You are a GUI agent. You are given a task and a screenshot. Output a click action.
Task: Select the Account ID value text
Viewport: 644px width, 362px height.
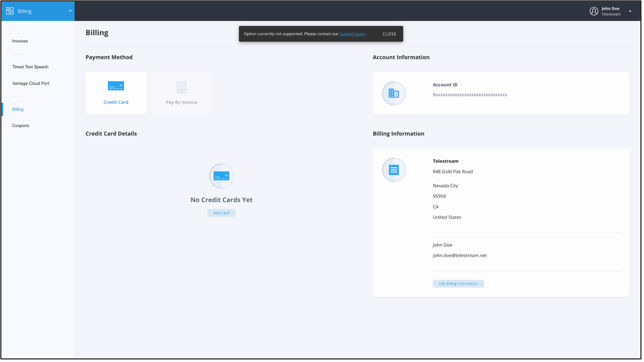pos(469,95)
